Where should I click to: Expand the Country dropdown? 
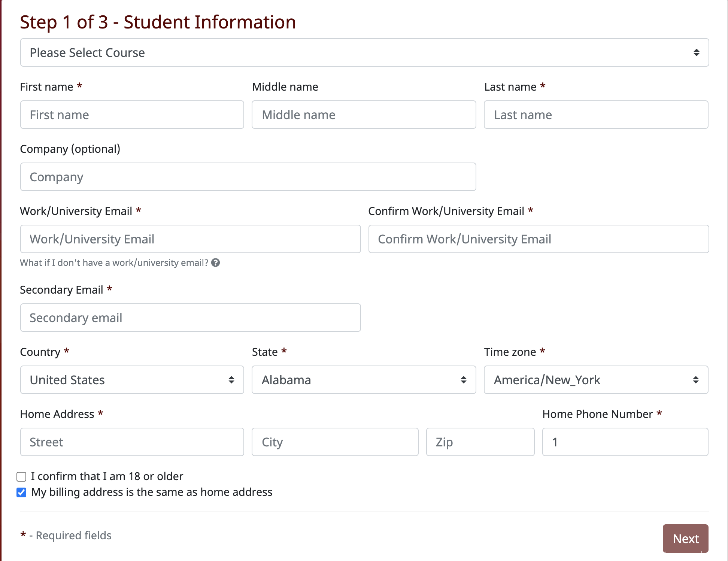[132, 380]
